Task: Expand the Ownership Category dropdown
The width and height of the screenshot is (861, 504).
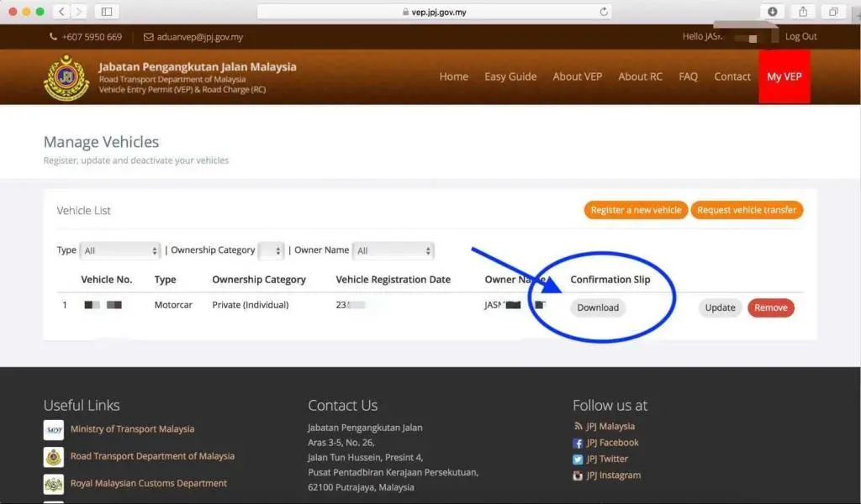Action: pyautogui.click(x=271, y=250)
